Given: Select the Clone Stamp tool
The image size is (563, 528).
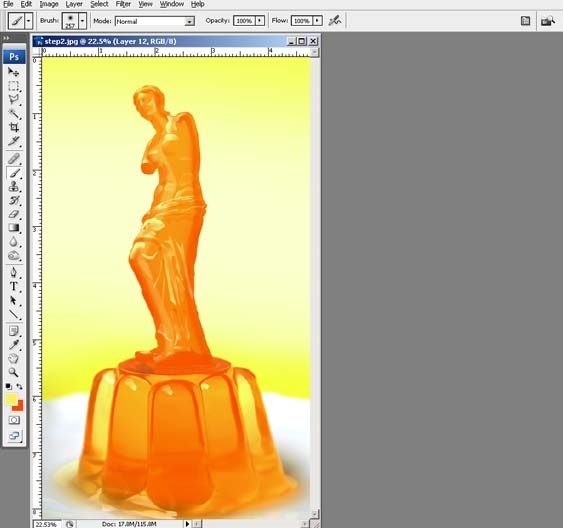Looking at the screenshot, I should 14,187.
